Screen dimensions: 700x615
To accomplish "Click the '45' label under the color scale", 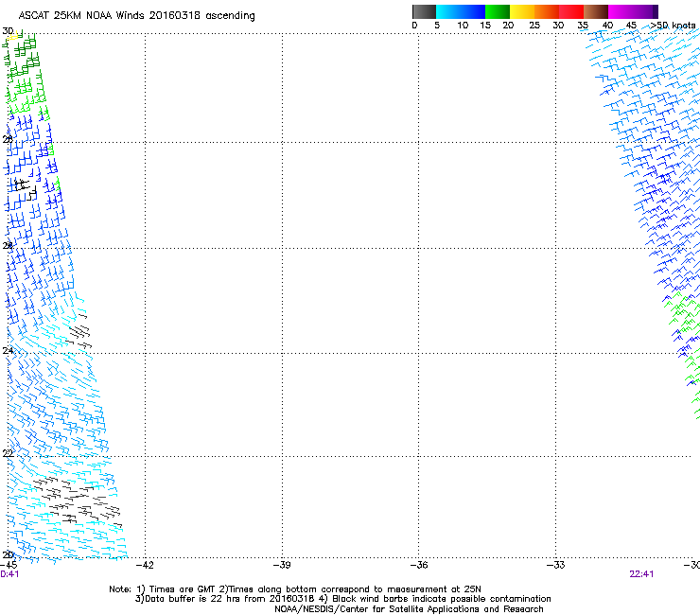I will click(631, 26).
